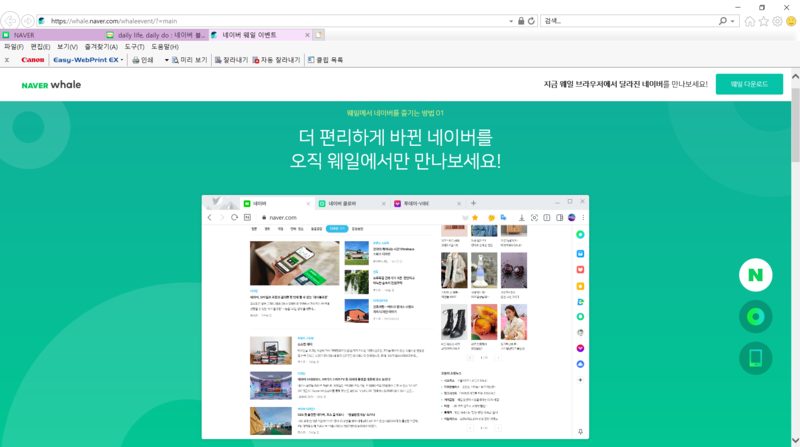Open the 즐겨찾기(A) menu
Image resolution: width=800 pixels, height=447 pixels.
pos(101,46)
